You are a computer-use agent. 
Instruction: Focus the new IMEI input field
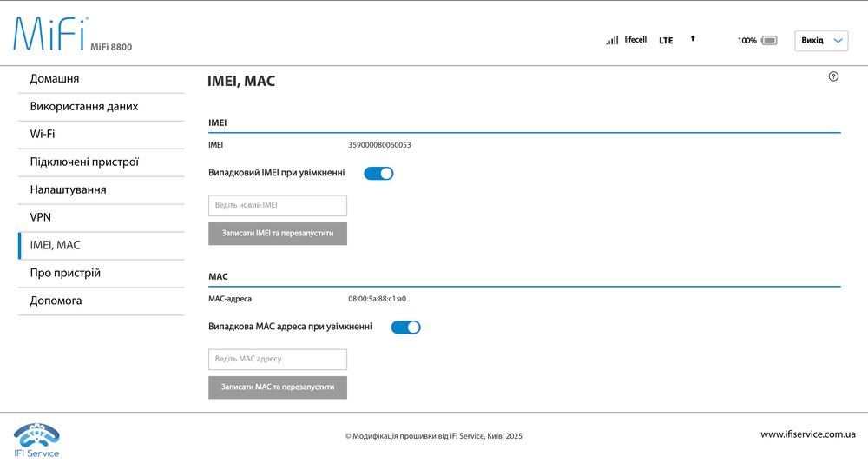pyautogui.click(x=278, y=206)
